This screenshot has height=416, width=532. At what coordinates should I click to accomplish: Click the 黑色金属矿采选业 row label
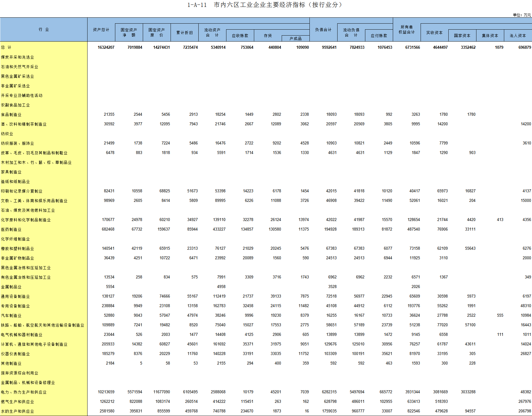coord(17,76)
